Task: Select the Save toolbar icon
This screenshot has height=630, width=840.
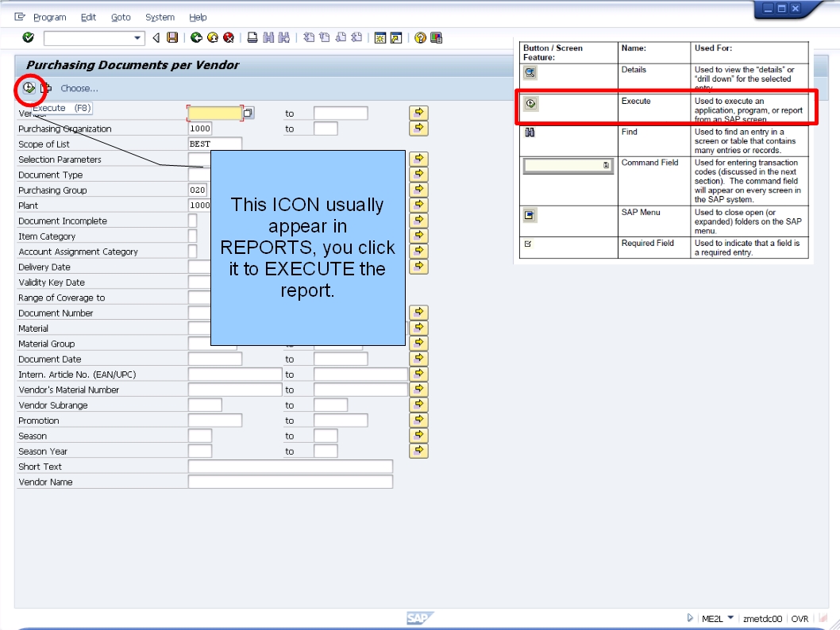Action: (x=171, y=37)
